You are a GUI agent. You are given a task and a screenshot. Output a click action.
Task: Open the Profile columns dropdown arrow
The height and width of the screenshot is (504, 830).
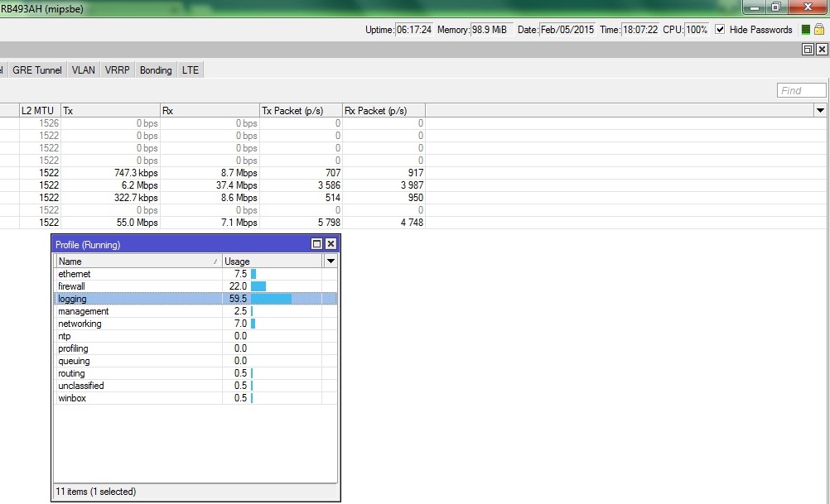[331, 262]
